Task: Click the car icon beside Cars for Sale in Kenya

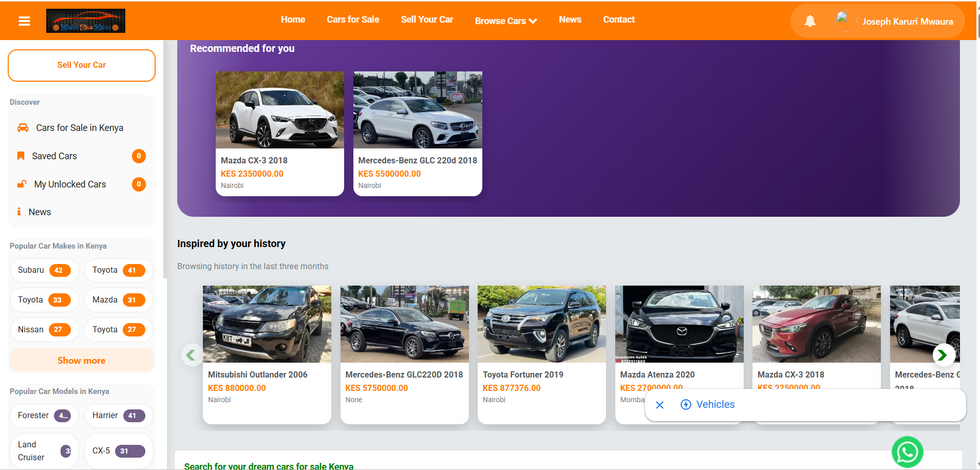Action: tap(23, 128)
